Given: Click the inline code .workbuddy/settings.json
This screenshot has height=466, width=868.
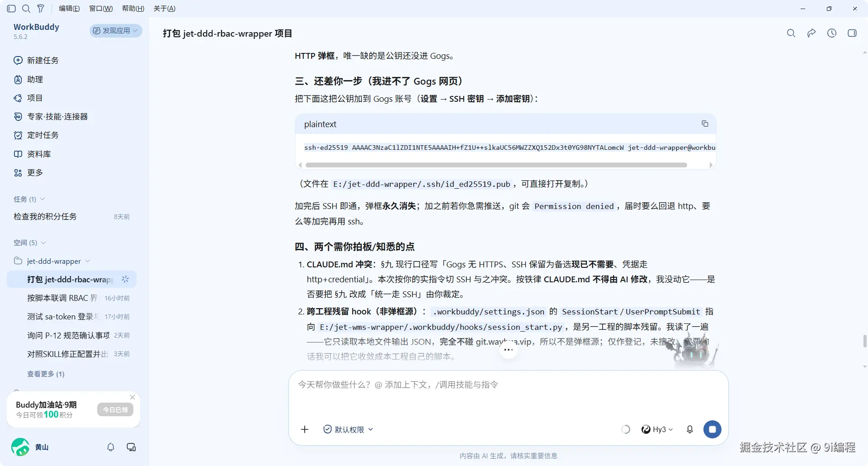Looking at the screenshot, I should (x=488, y=312).
